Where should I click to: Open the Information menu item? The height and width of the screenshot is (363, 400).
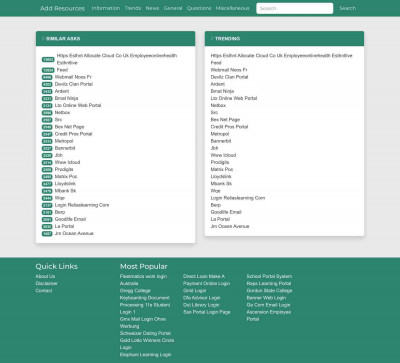click(106, 8)
